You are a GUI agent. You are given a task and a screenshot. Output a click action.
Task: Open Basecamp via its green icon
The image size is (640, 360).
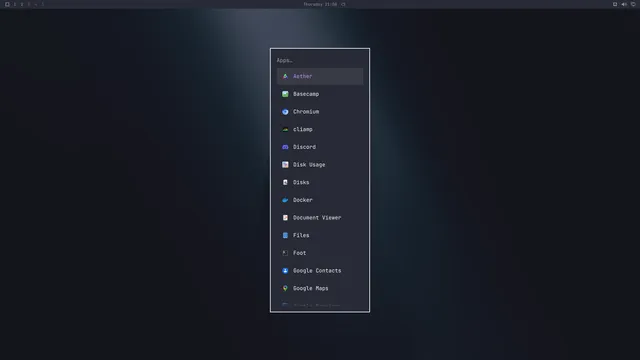point(285,94)
